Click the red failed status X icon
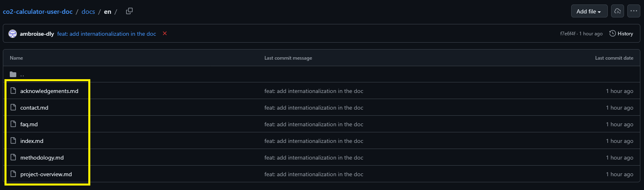This screenshot has height=190, width=644. coord(165,34)
